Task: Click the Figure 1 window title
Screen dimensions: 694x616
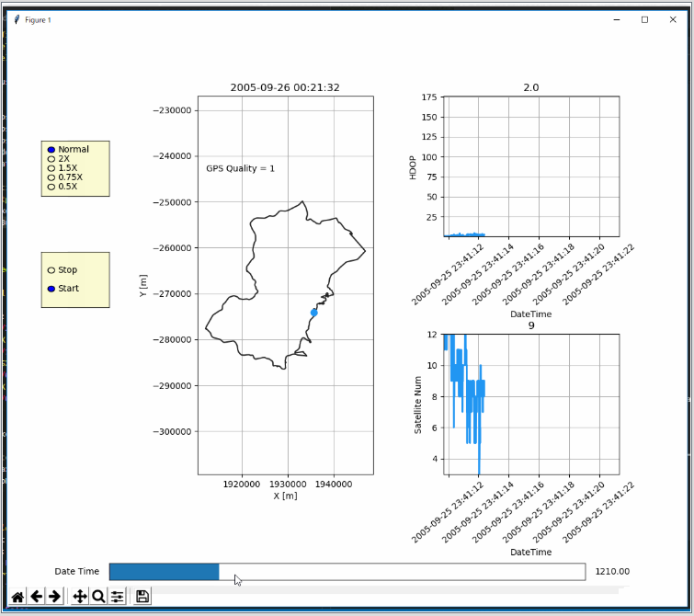Action: pyautogui.click(x=38, y=20)
